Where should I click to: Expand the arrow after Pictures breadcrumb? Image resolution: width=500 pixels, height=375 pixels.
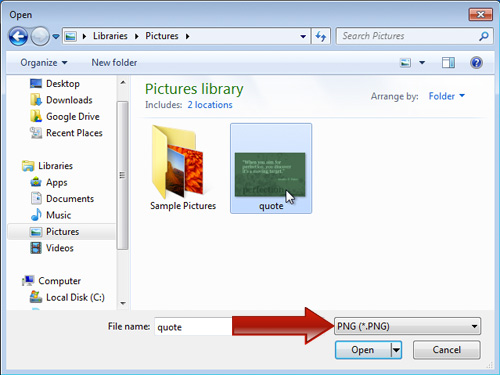188,36
